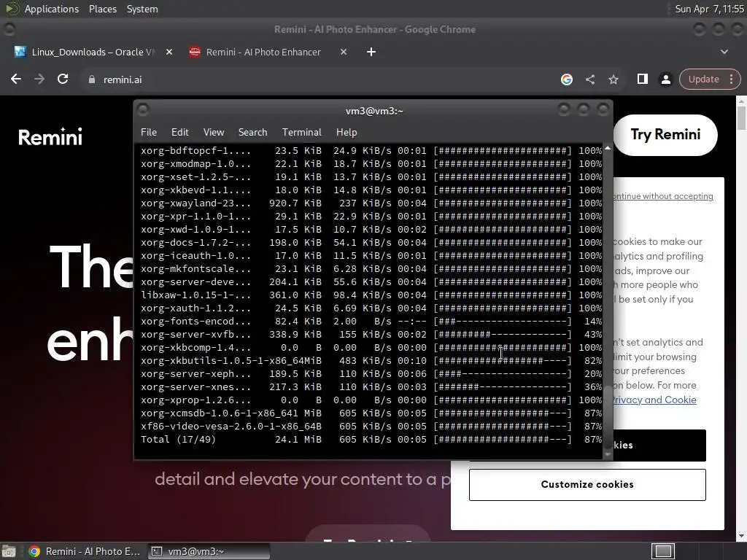Screen dimensions: 747x560
Task: Close the Remini AI Photo Enhancer tab
Action: [x=344, y=52]
